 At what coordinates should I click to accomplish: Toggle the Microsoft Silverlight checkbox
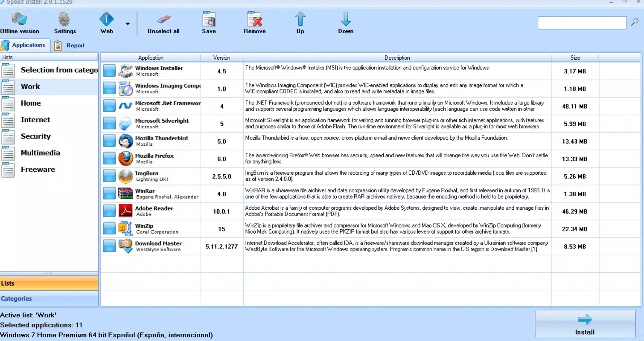point(109,123)
